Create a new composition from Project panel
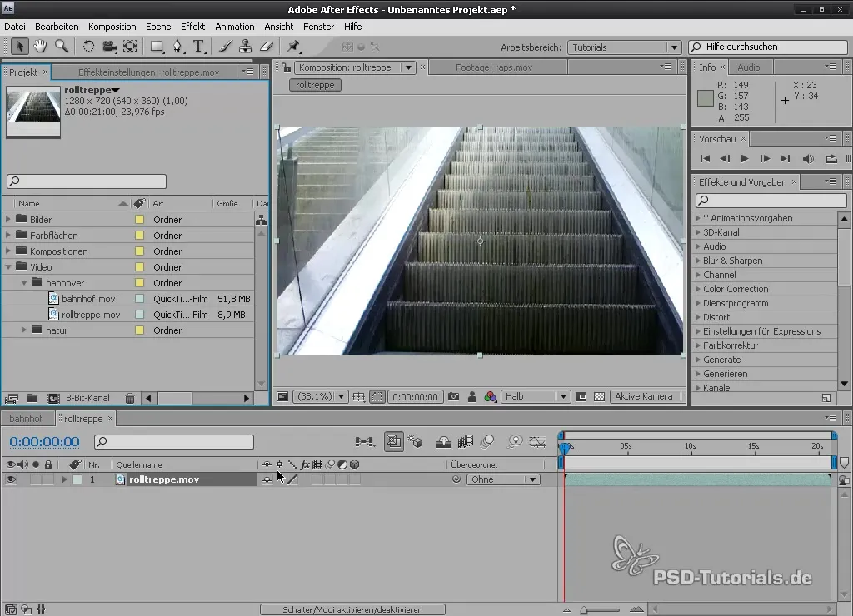The image size is (853, 616). pos(52,399)
